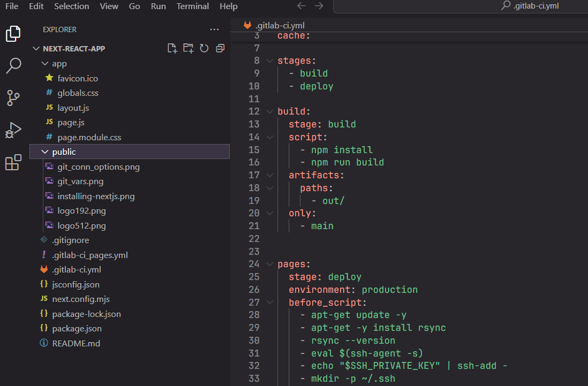Image resolution: width=588 pixels, height=386 pixels.
Task: Go back using the left arrow
Action: 301,5
